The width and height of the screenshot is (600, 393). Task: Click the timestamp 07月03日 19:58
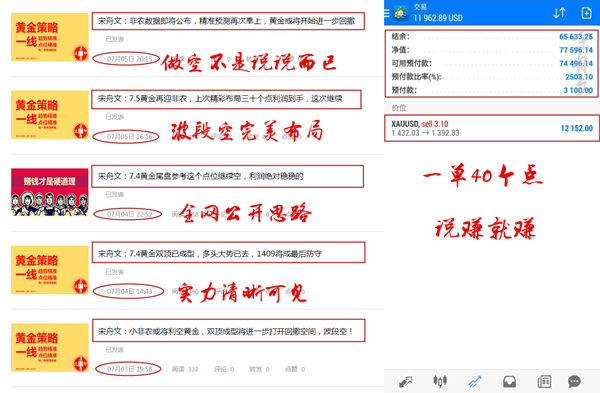point(129,369)
